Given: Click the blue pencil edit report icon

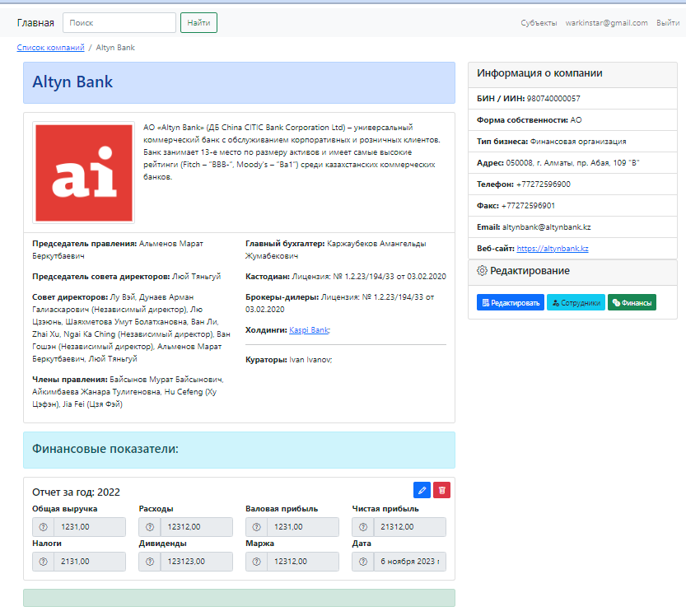Looking at the screenshot, I should pos(422,490).
